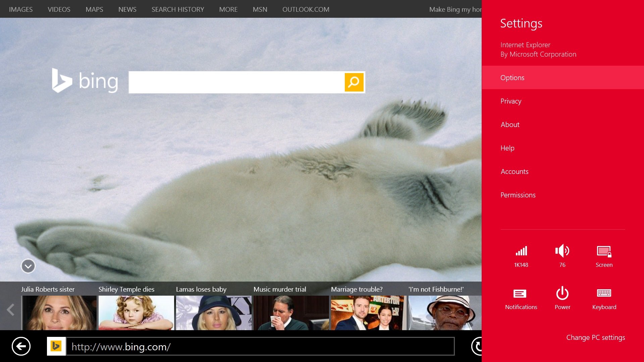644x362 pixels.
Task: Go to MSN link
Action: [x=260, y=9]
